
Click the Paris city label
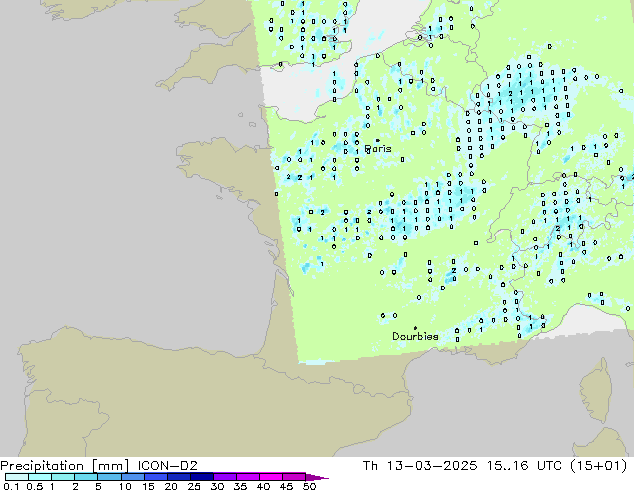click(x=378, y=149)
